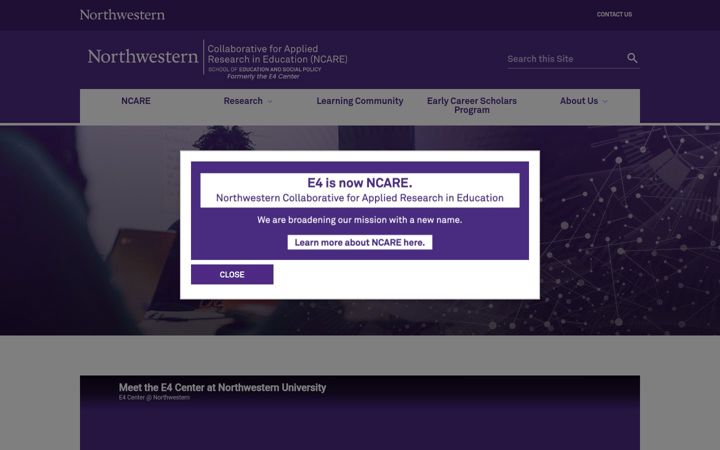Open the NCARE nav item
The height and width of the screenshot is (450, 720).
pyautogui.click(x=136, y=101)
